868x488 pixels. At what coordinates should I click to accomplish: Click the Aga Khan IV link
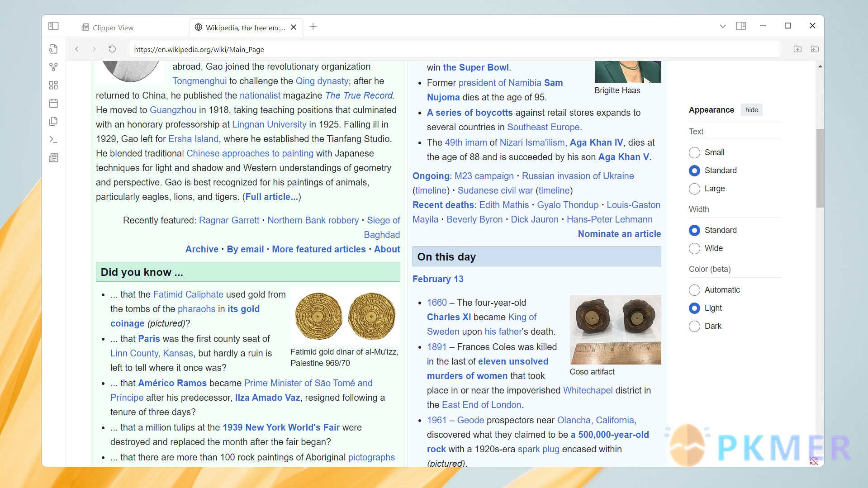tap(596, 142)
